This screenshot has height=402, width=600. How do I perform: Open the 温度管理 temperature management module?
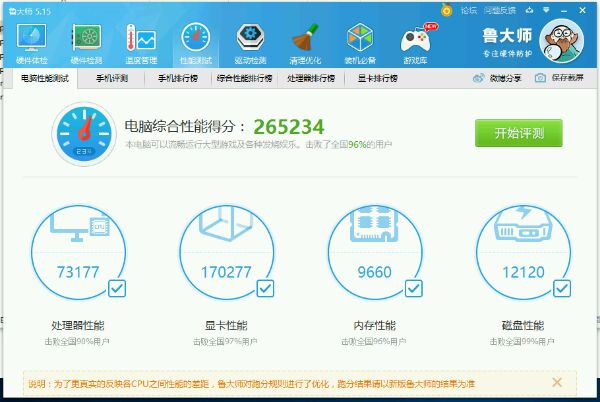coord(141,43)
